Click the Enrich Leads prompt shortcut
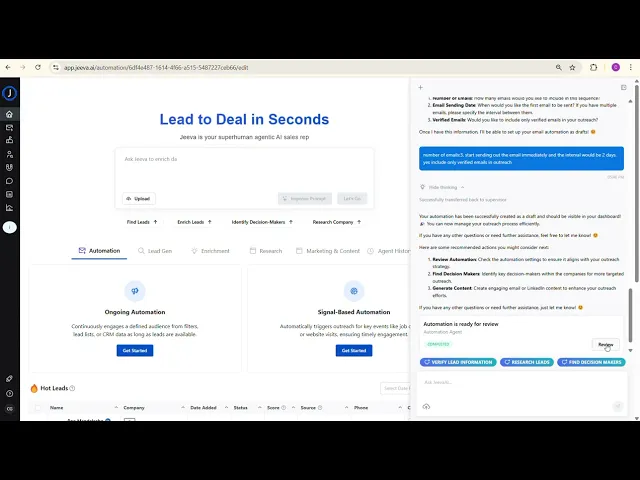Viewport: 640px width, 480px height. [x=194, y=222]
